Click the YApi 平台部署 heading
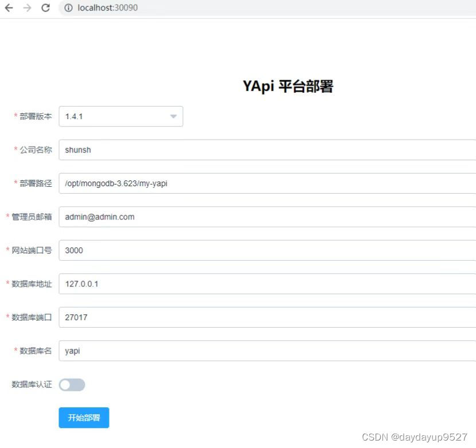476x448 pixels. coord(288,86)
